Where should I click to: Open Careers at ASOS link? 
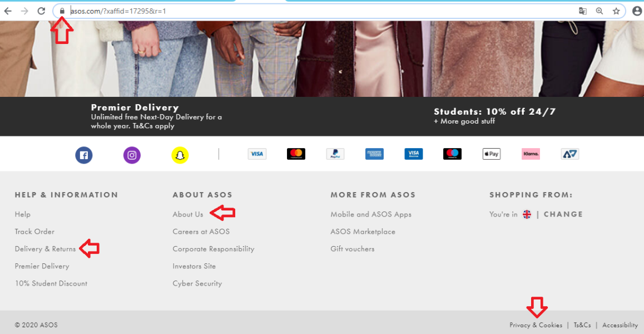coord(201,232)
